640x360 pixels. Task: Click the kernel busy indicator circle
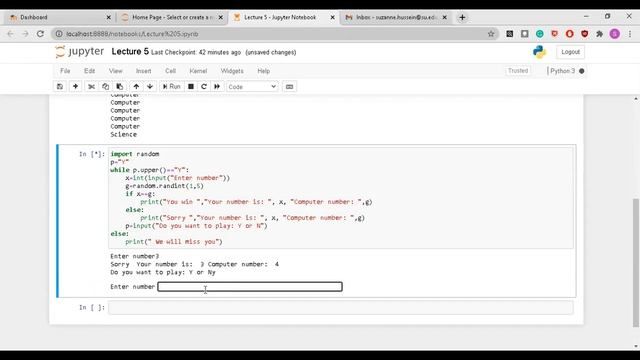click(x=582, y=71)
